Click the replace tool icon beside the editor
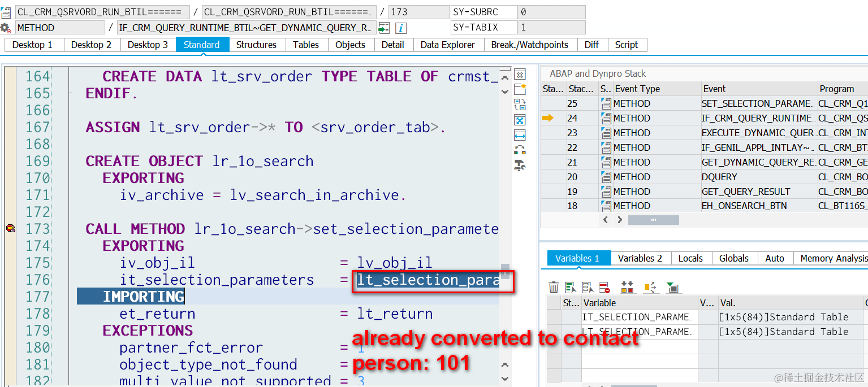Image resolution: width=868 pixels, height=387 pixels. pos(520,105)
